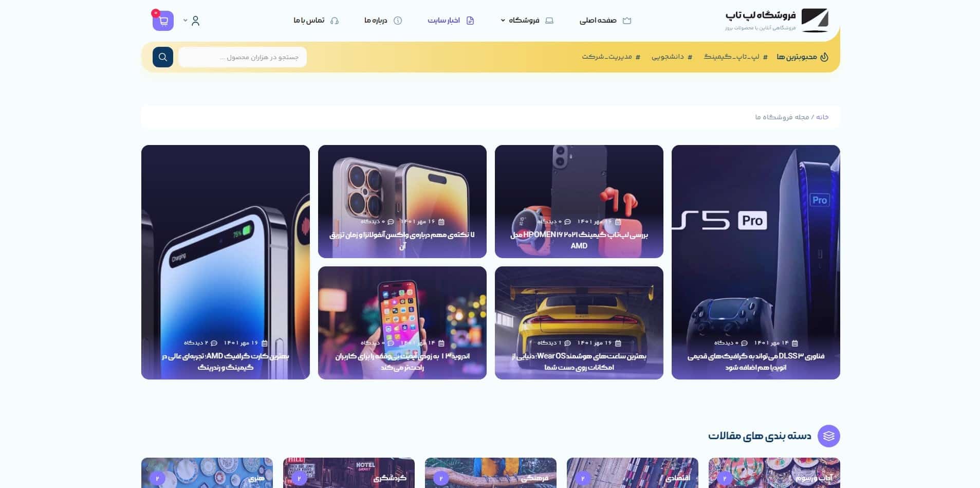Click the info icon beside درباره ما

398,21
